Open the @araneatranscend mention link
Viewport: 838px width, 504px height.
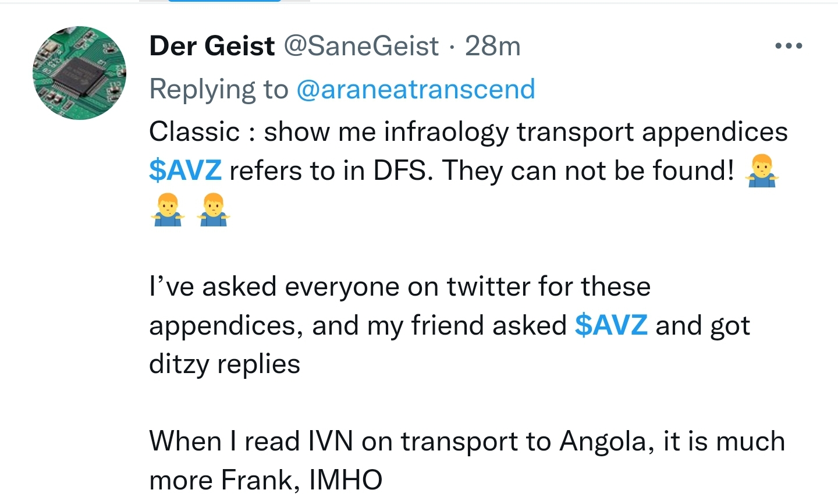[416, 90]
